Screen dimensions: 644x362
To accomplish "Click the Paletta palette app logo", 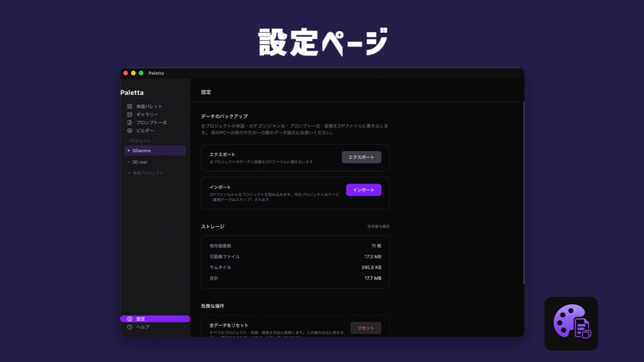I will [x=571, y=324].
